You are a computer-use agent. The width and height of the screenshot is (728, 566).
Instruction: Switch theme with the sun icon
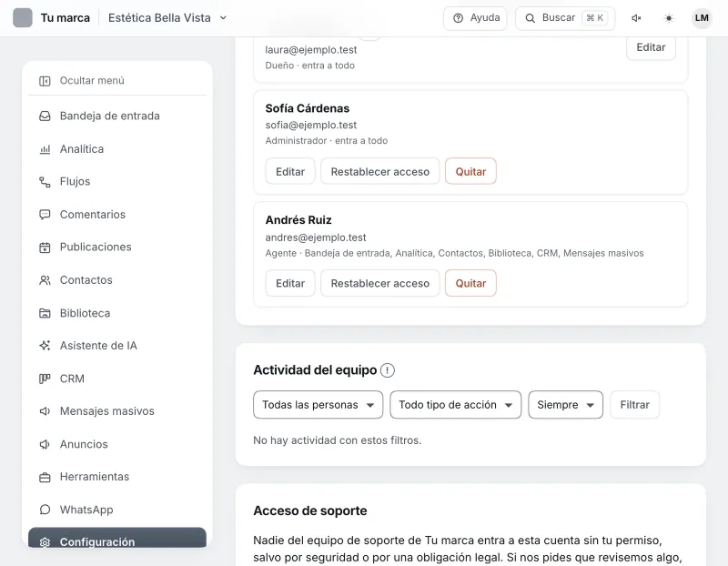(669, 18)
